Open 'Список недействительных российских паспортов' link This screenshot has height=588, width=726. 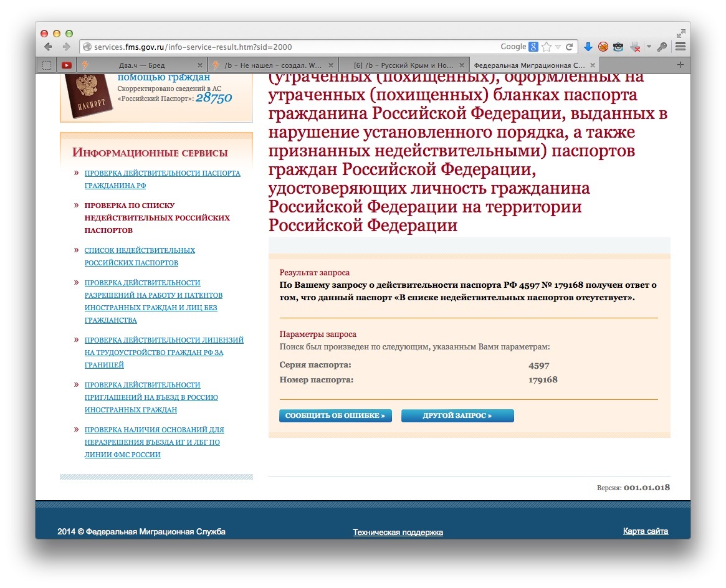coord(140,256)
